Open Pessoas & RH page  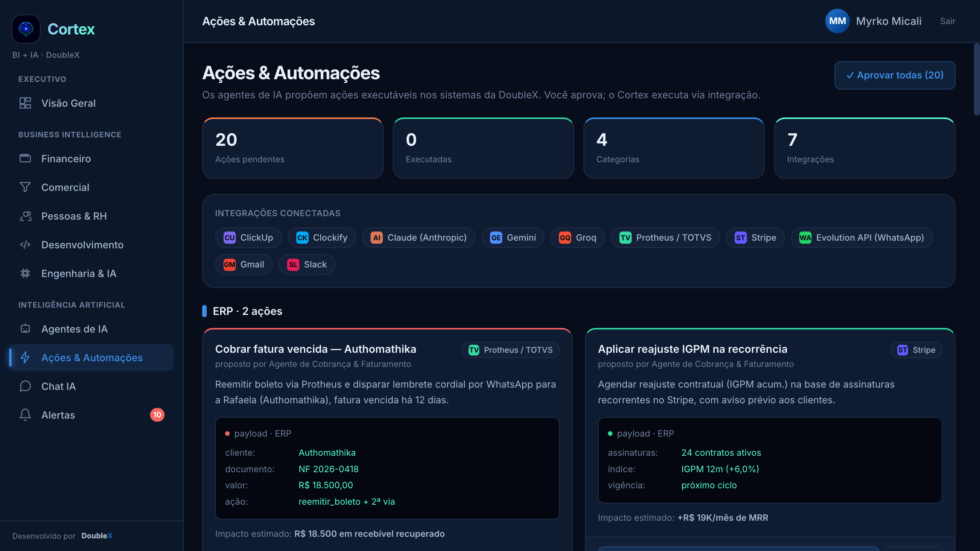[91, 216]
